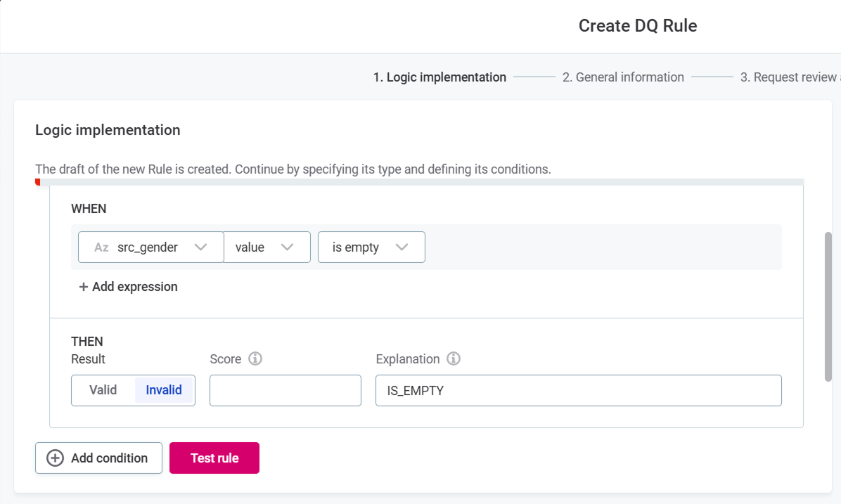
Task: Jump to step 3. Request review
Action: coord(789,77)
